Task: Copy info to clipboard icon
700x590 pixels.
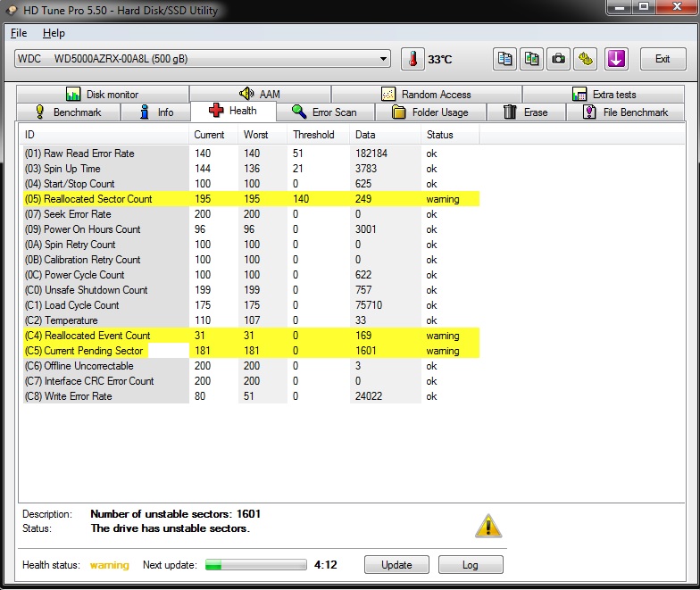Action: tap(504, 59)
